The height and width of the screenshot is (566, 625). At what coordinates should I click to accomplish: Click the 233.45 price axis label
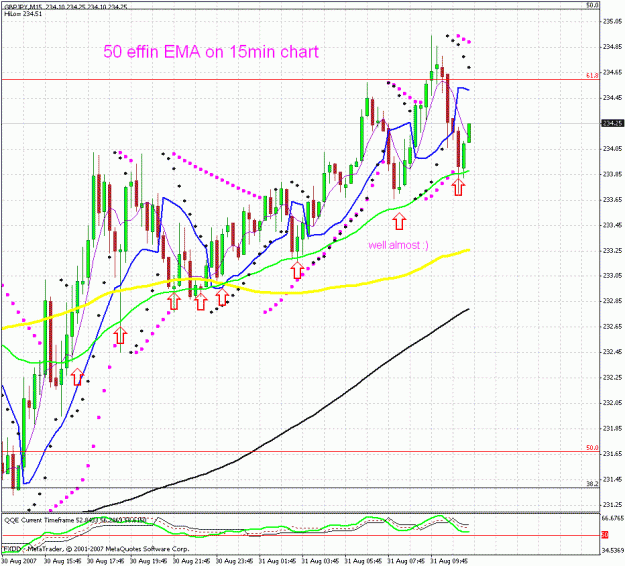tap(613, 225)
